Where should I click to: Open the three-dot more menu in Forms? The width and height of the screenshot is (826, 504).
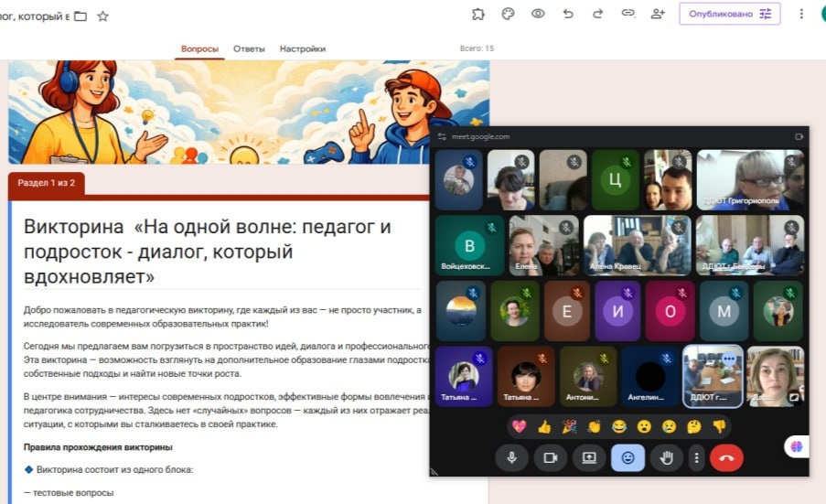click(x=801, y=14)
